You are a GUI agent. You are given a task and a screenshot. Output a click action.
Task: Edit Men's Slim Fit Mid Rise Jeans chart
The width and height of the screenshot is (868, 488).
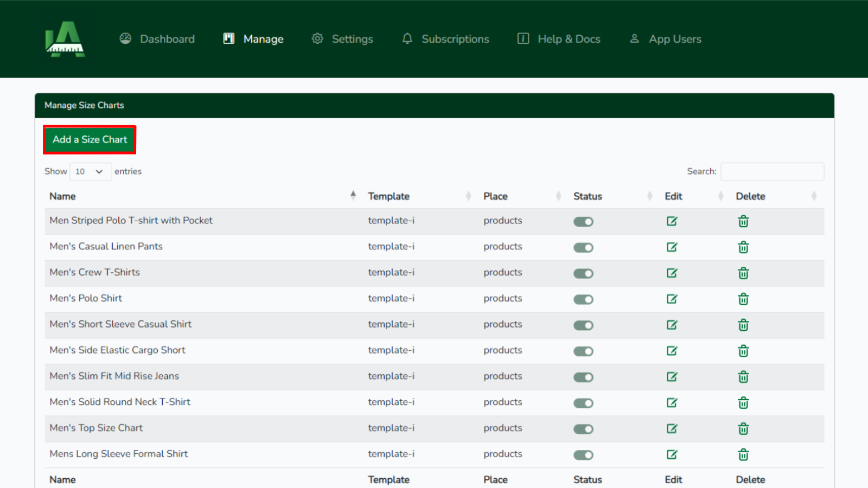click(x=672, y=377)
